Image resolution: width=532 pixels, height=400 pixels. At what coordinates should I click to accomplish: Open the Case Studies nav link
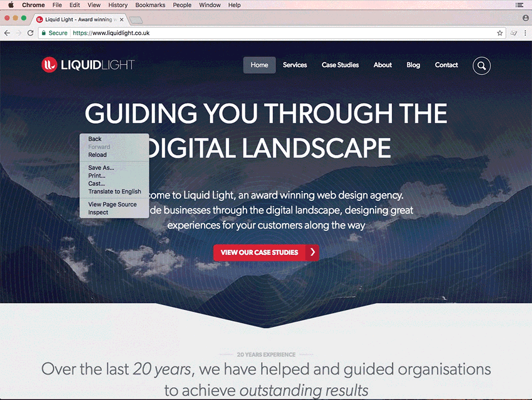340,65
